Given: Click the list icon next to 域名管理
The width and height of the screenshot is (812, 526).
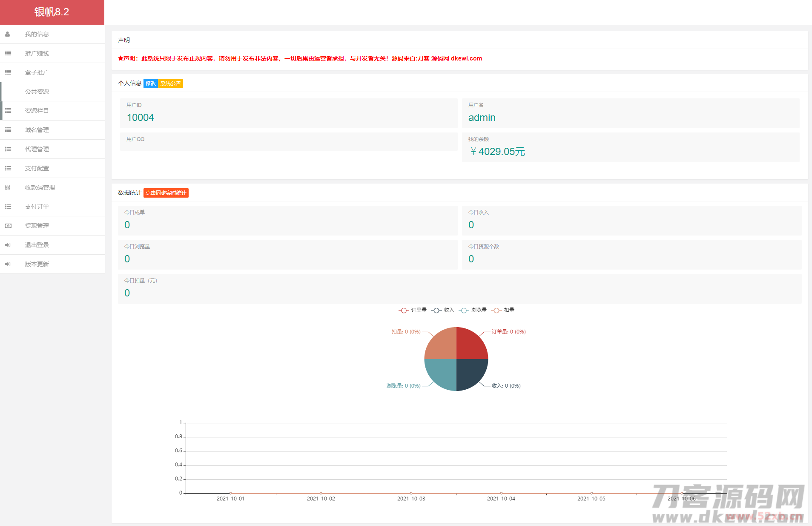Looking at the screenshot, I should 8,130.
